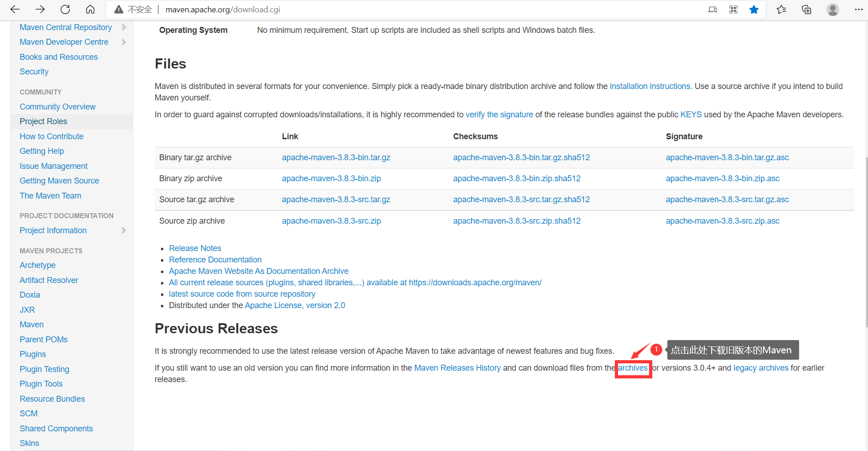Open the JXR project link
Screen dimensions: 868x451
point(27,310)
